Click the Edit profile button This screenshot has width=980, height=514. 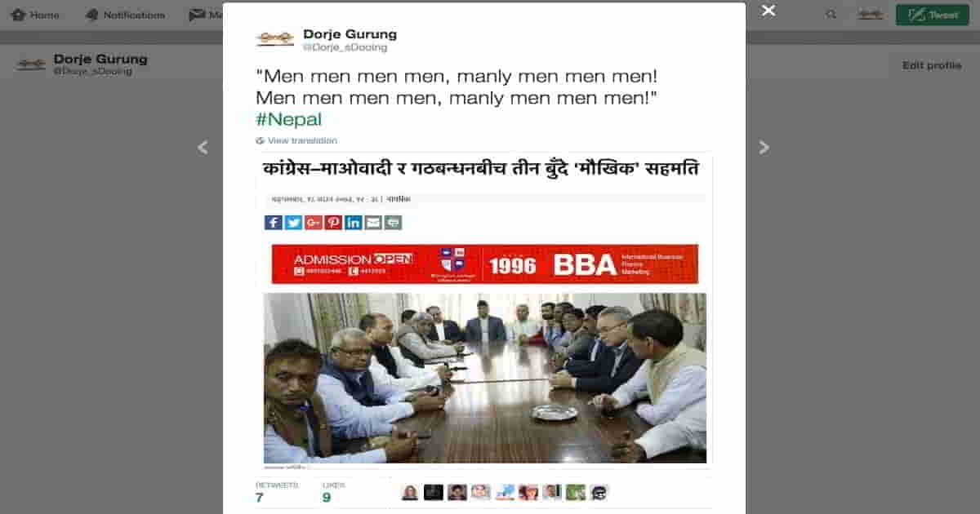pyautogui.click(x=932, y=65)
